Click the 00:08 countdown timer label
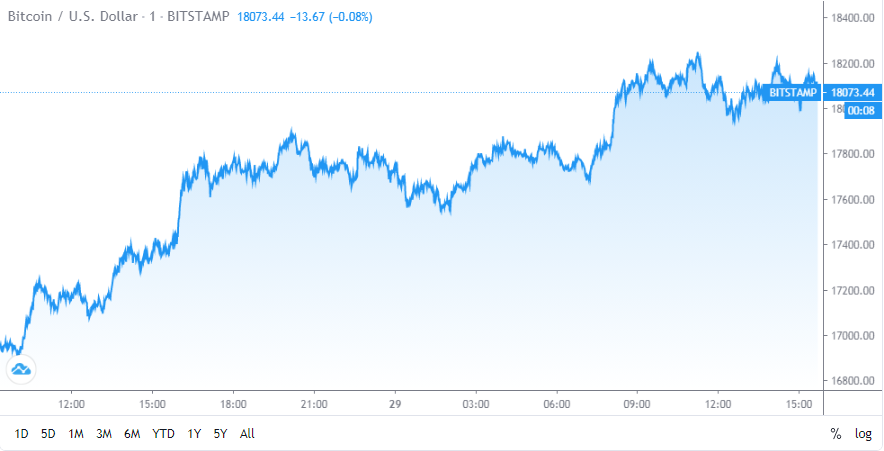The image size is (884, 451). 861,110
